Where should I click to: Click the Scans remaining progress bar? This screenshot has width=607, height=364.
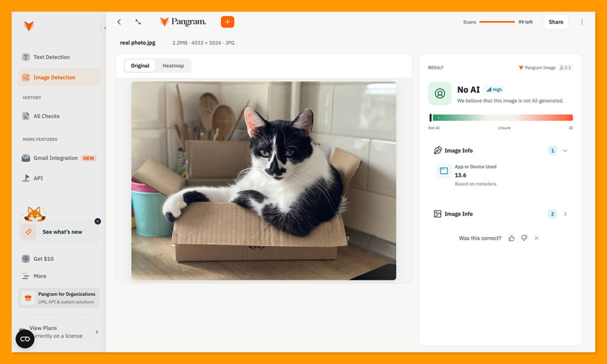click(x=497, y=22)
